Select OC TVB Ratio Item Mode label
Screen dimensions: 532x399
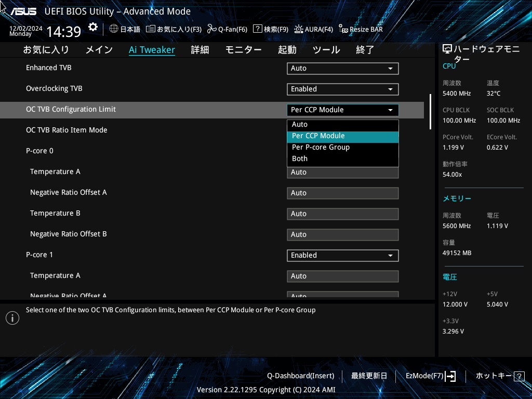pos(66,130)
